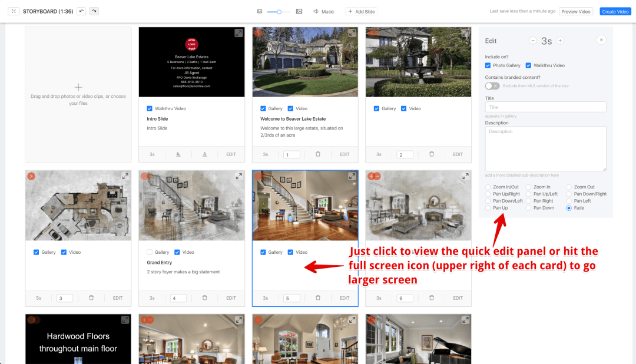The width and height of the screenshot is (636, 364).
Task: Uncheck Gallery on the Welcome to Beaver Lake card
Action: tap(263, 108)
